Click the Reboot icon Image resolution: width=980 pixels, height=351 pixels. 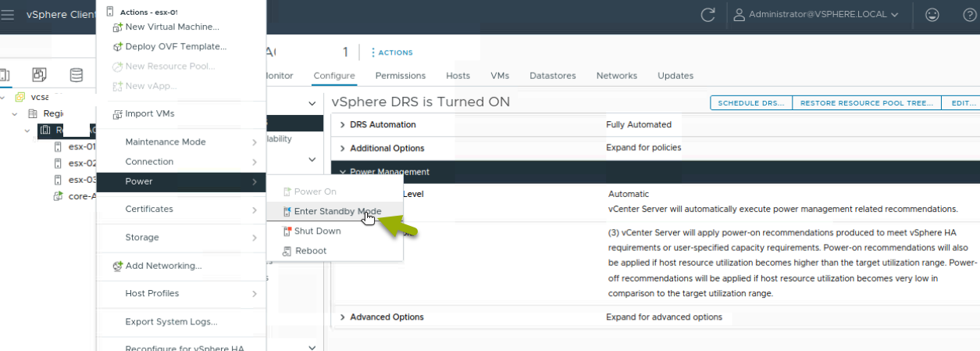(x=287, y=251)
